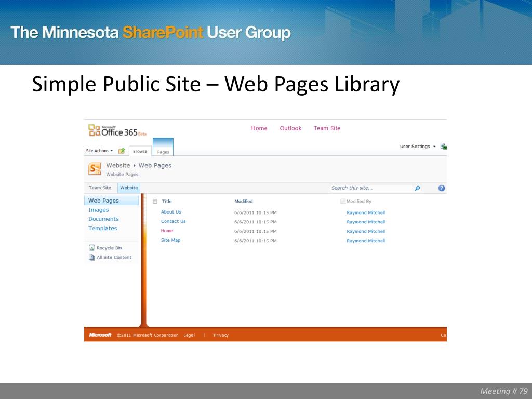Open the Home page in the list
This screenshot has height=399, width=532.
coord(167,231)
